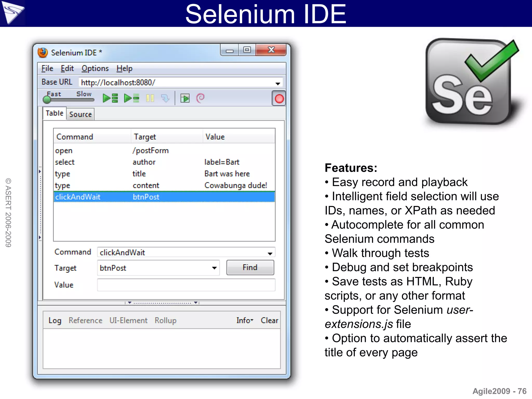Open the Help menu
Image resolution: width=532 pixels, height=399 pixels.
(124, 68)
